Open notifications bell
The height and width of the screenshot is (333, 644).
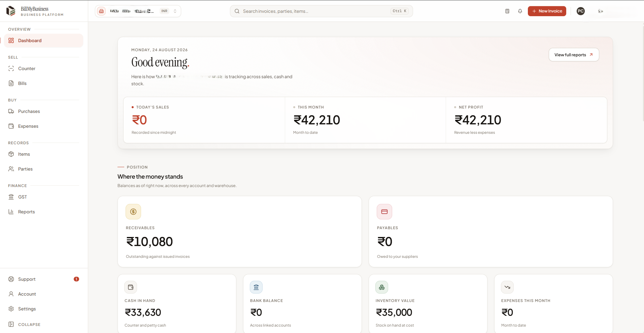point(520,11)
